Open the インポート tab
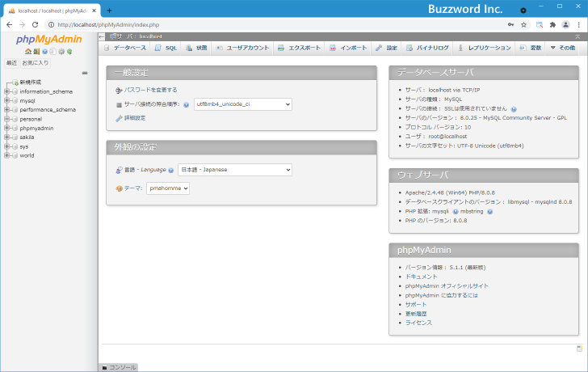The height and width of the screenshot is (372, 588). tap(348, 48)
